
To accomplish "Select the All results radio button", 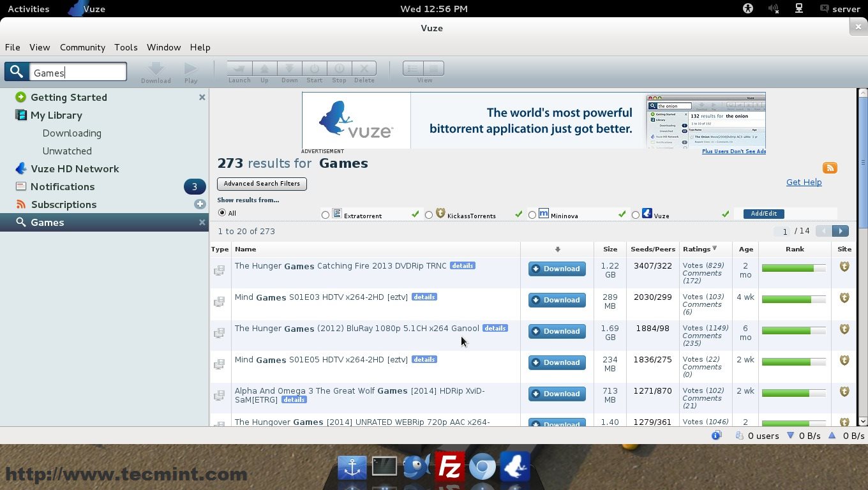I will 222,212.
